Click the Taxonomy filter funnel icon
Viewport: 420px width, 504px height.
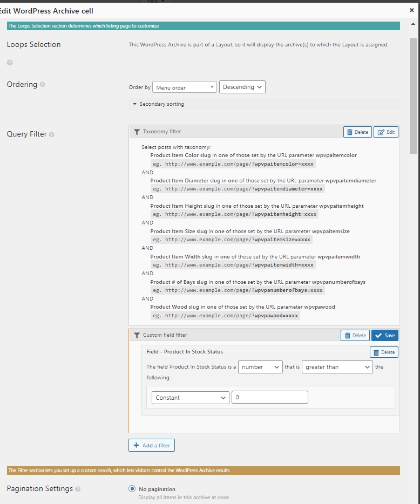point(137,132)
